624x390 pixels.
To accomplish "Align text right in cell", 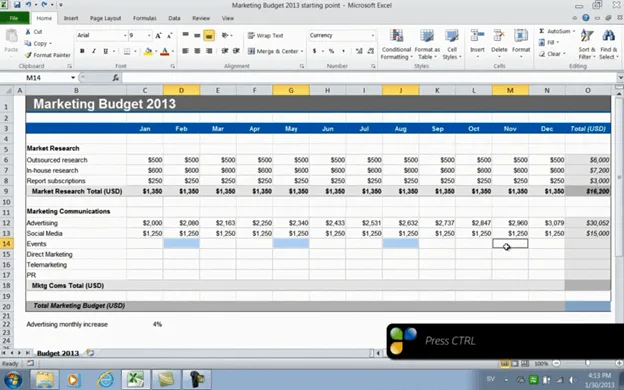I will 209,51.
